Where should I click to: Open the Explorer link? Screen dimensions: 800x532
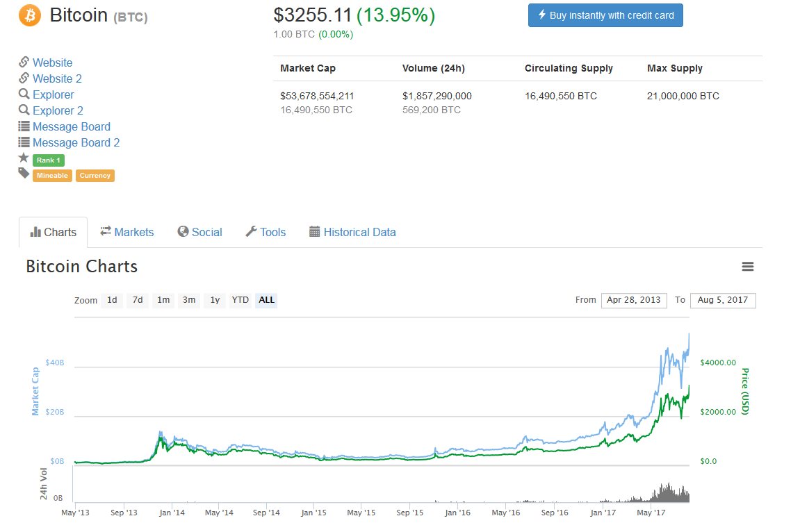[x=53, y=94]
